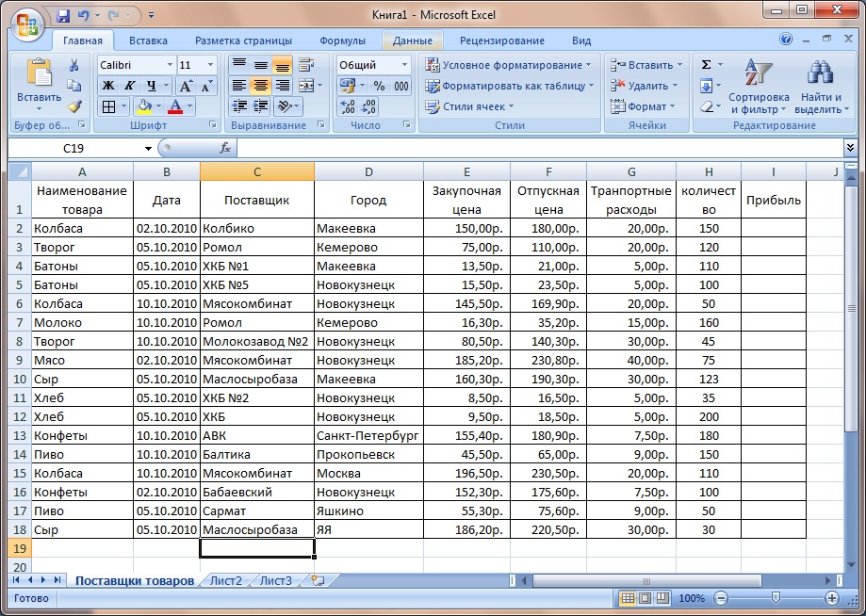
Task: Switch to Page Layout view in status bar
Action: (645, 598)
